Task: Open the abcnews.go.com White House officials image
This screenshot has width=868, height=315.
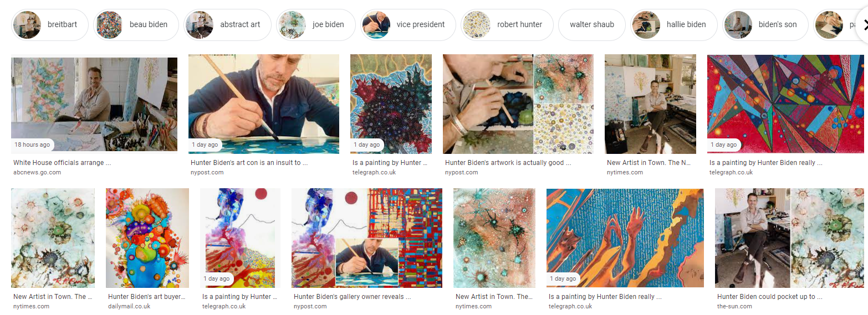Action: [94, 104]
